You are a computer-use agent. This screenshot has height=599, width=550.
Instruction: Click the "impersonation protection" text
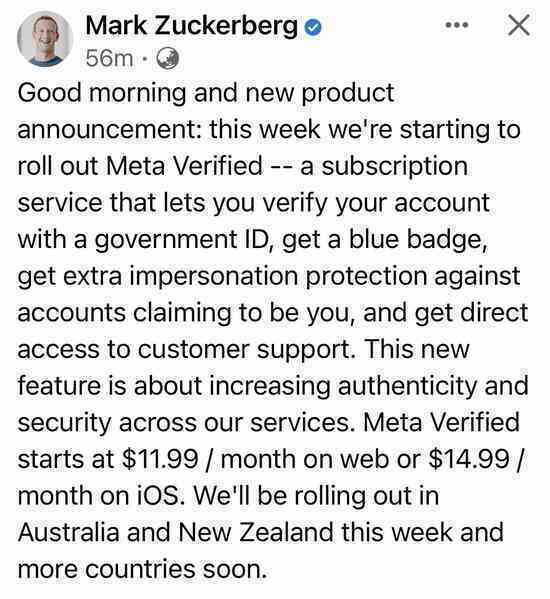[278, 277]
